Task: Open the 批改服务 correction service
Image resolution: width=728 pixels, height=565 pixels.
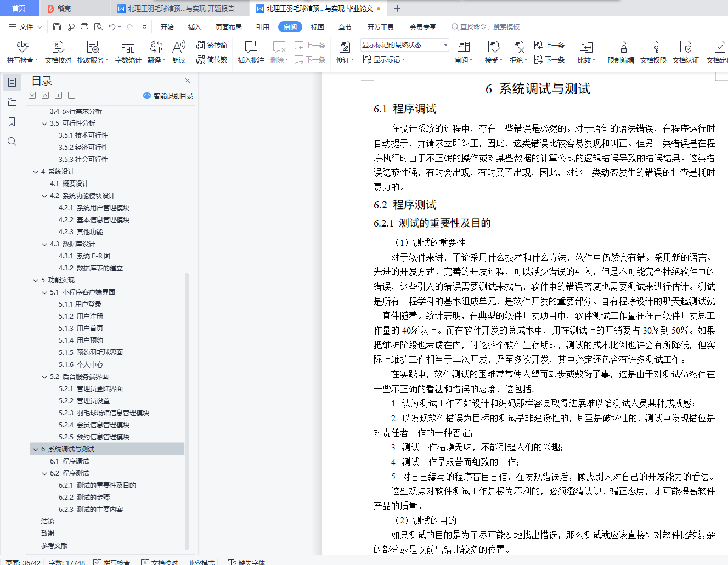Action: click(x=93, y=52)
